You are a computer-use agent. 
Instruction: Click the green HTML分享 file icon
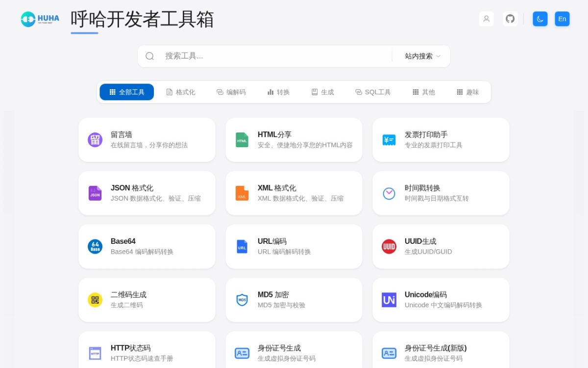242,140
